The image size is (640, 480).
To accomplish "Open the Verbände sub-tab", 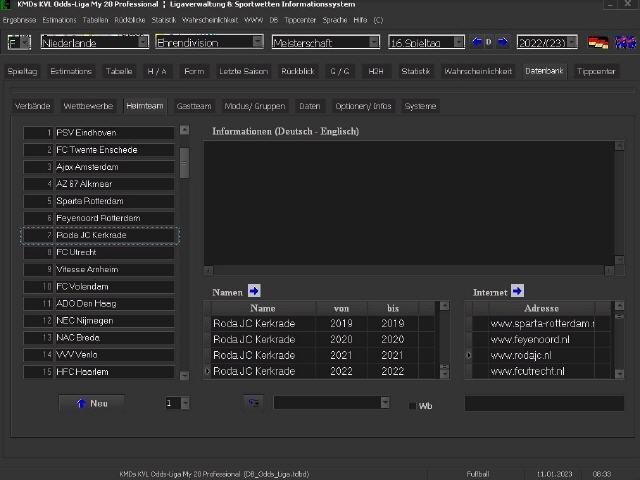I will coord(32,106).
